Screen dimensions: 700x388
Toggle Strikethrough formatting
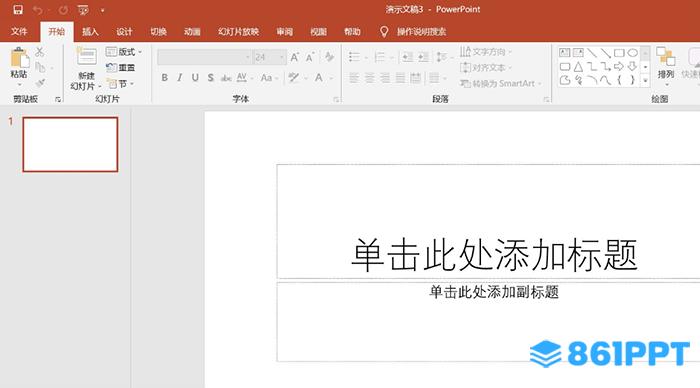(x=226, y=78)
